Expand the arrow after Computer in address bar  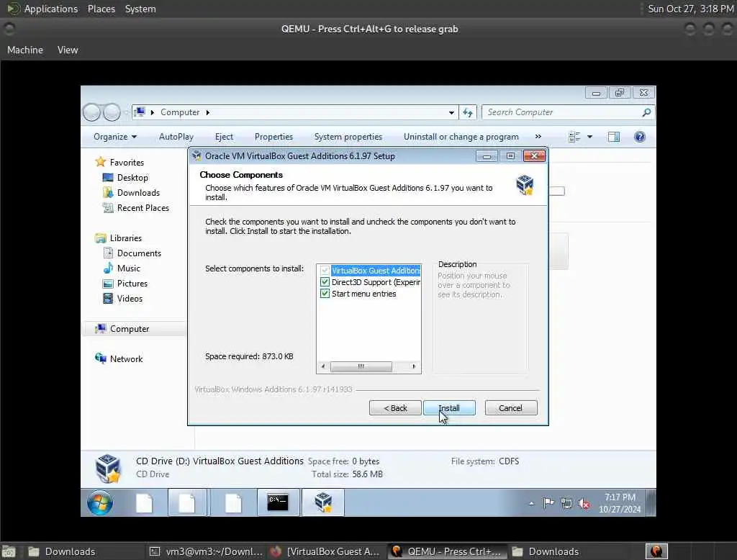(x=208, y=112)
